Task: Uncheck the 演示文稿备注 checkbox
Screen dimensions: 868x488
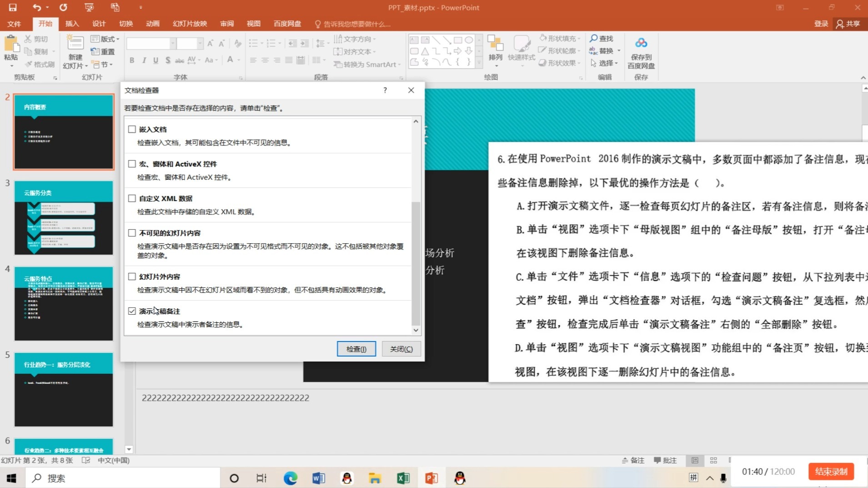Action: 132,311
